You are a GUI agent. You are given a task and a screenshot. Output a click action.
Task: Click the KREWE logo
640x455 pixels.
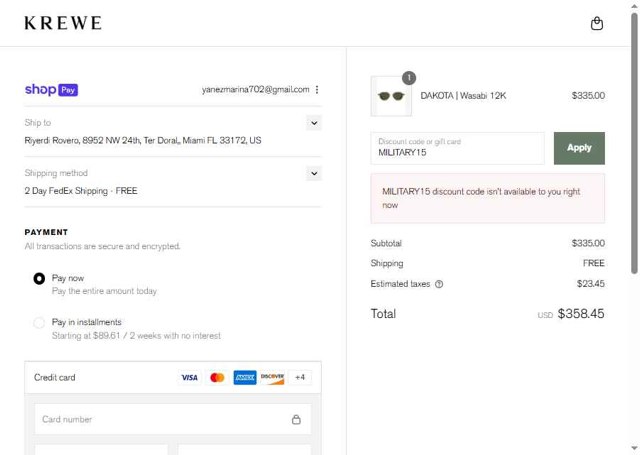(63, 23)
